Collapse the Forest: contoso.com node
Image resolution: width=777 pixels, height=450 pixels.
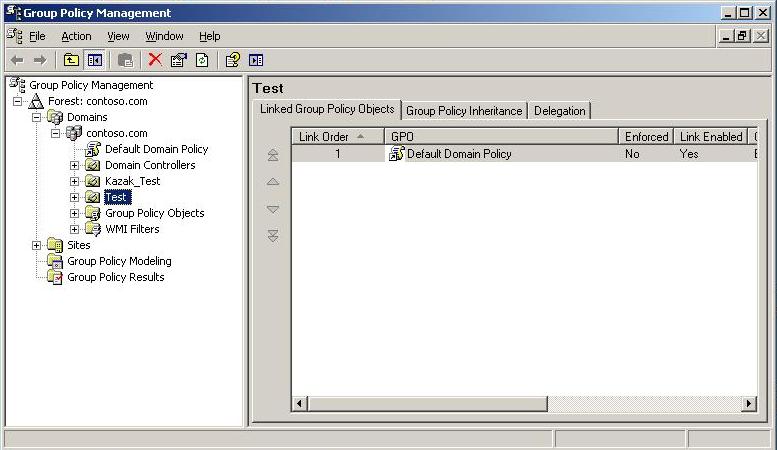point(17,101)
